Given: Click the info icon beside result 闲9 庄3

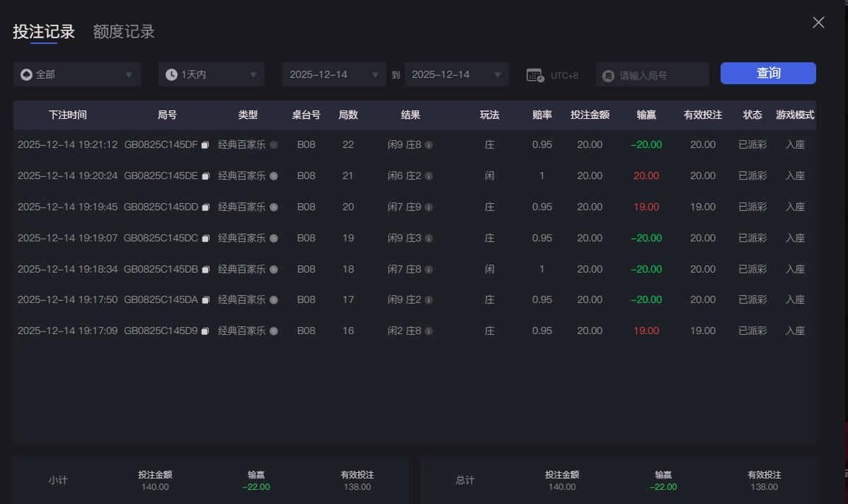Looking at the screenshot, I should pos(430,238).
